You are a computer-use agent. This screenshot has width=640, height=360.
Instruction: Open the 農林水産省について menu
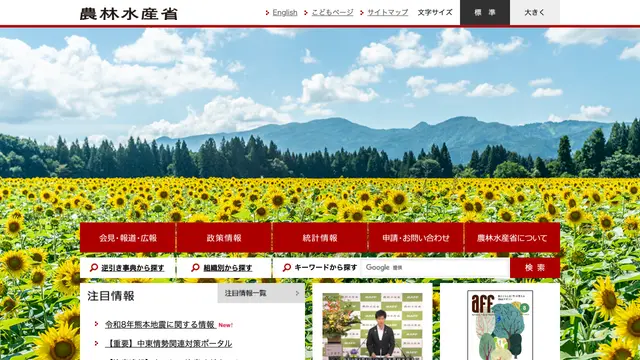(x=512, y=238)
